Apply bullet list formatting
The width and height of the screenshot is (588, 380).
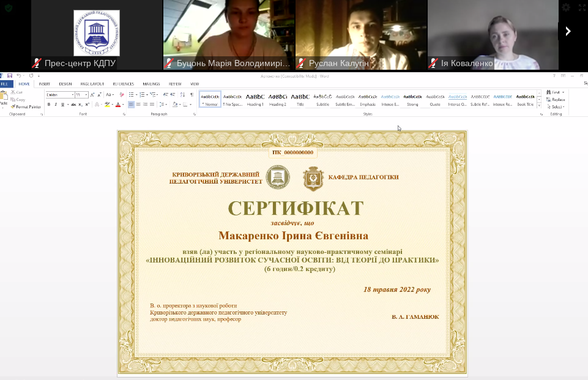click(132, 95)
